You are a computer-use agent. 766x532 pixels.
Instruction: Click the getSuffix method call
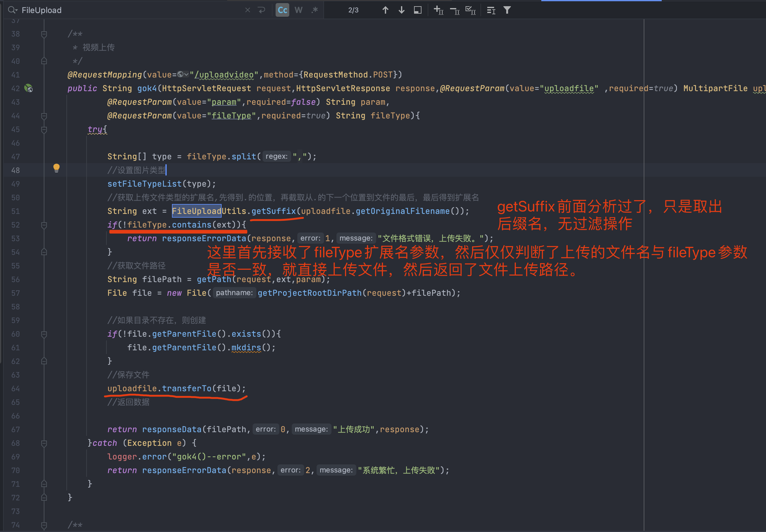[273, 211]
